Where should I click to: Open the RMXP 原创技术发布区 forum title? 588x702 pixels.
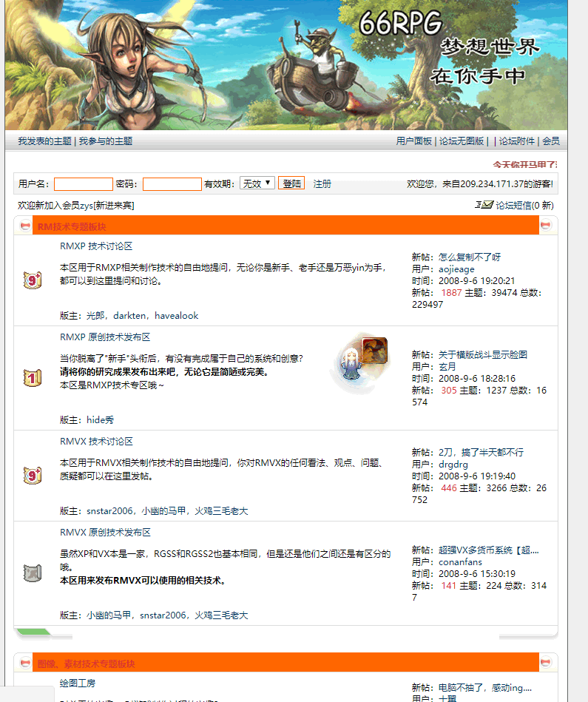(105, 337)
